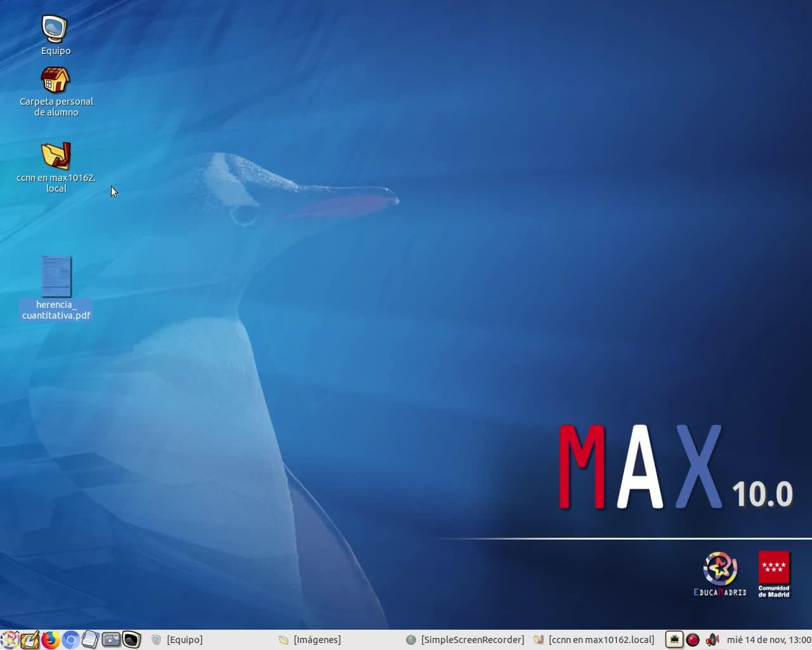812x650 pixels.
Task: Open the notes document launcher
Action: pyautogui.click(x=91, y=640)
